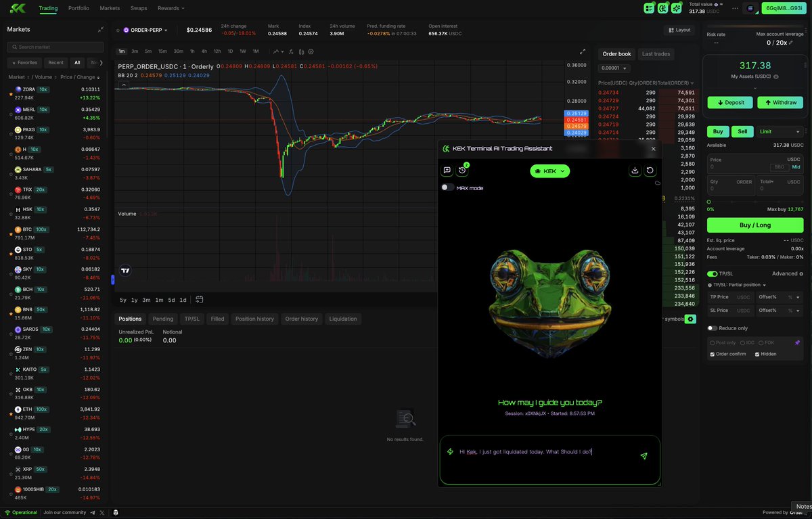
Task: Click the Deposit button
Action: click(729, 103)
